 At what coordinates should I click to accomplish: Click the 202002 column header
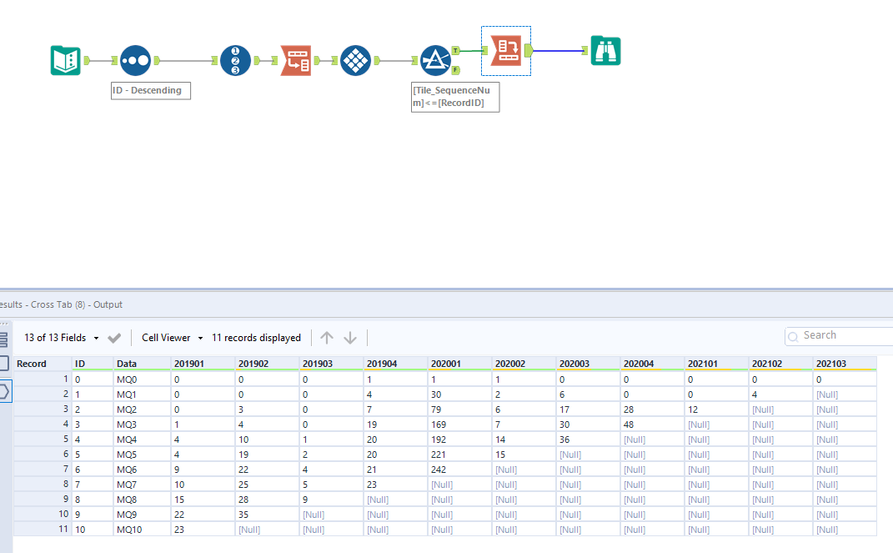524,363
